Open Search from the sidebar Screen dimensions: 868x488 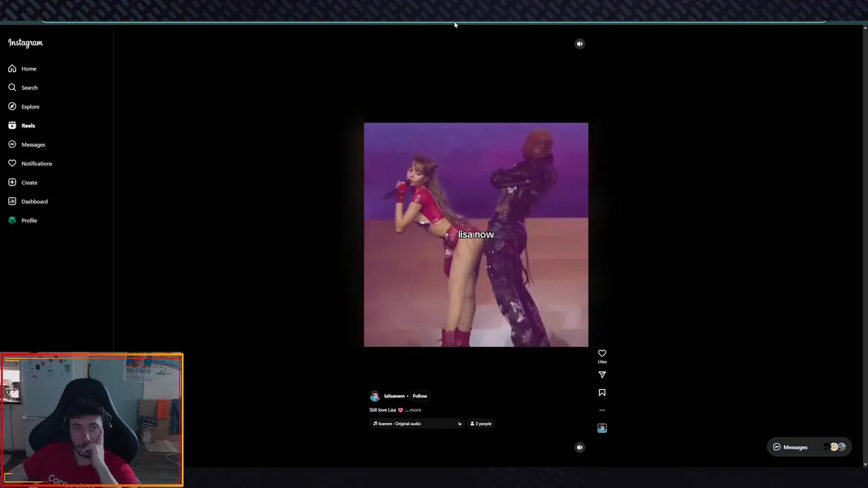[23, 87]
